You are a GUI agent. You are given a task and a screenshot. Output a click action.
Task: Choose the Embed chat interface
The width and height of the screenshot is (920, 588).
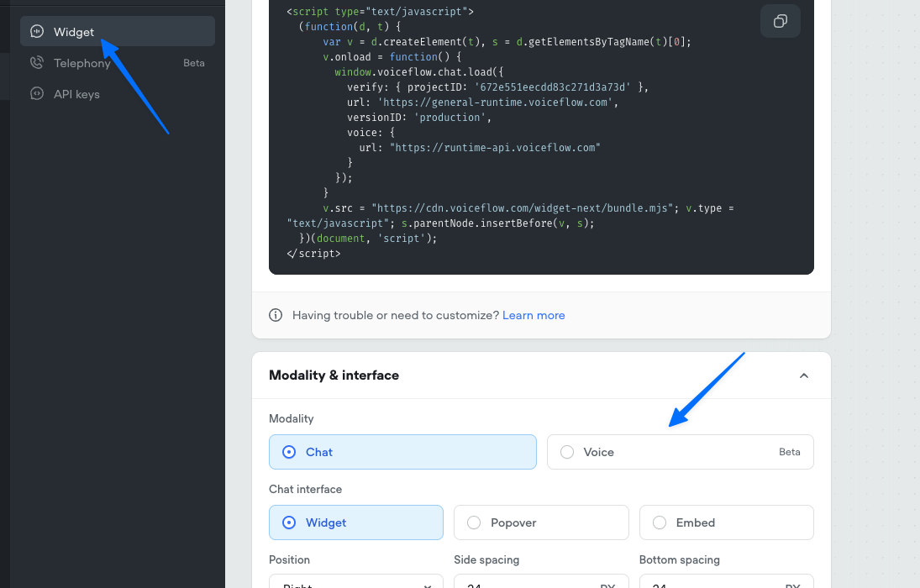(x=727, y=522)
